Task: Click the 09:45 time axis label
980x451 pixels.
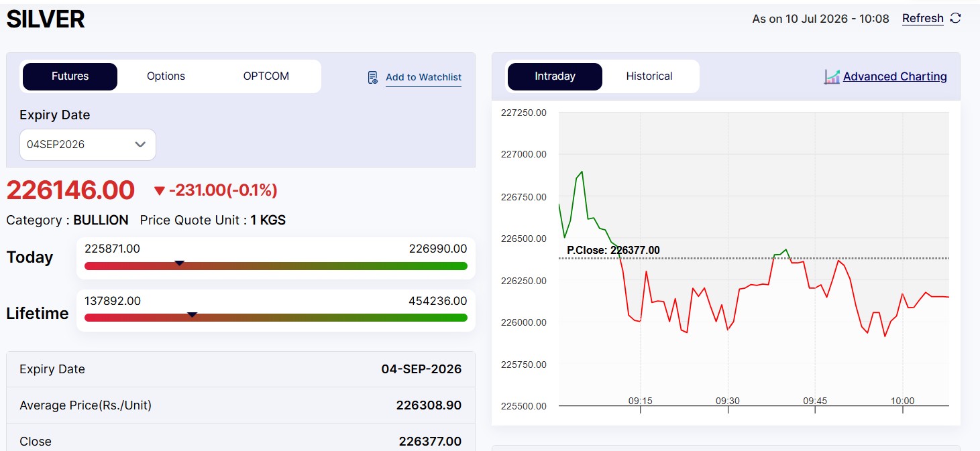Action: 815,401
